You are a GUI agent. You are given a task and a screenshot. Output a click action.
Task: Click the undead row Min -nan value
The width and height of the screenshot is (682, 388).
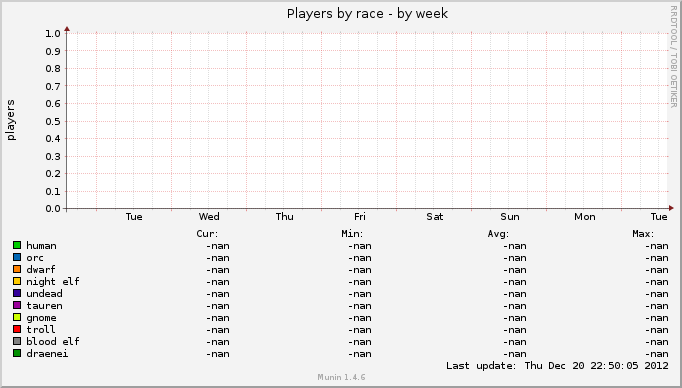(360, 294)
